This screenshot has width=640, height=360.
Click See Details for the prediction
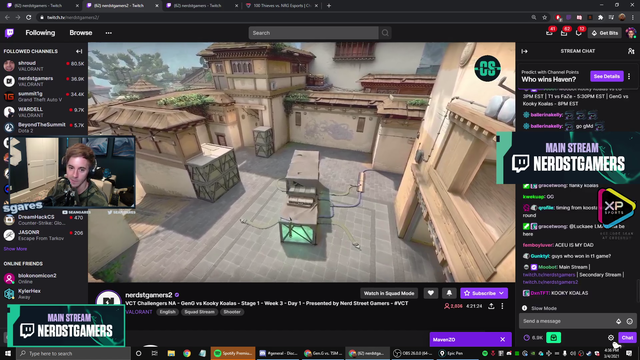pos(607,76)
